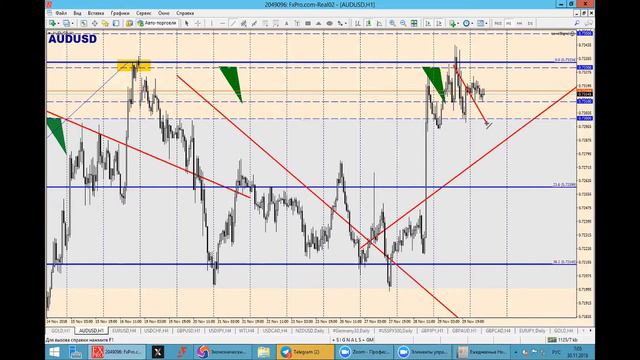Open the Вставка menu
640x360 pixels.
tap(96, 13)
